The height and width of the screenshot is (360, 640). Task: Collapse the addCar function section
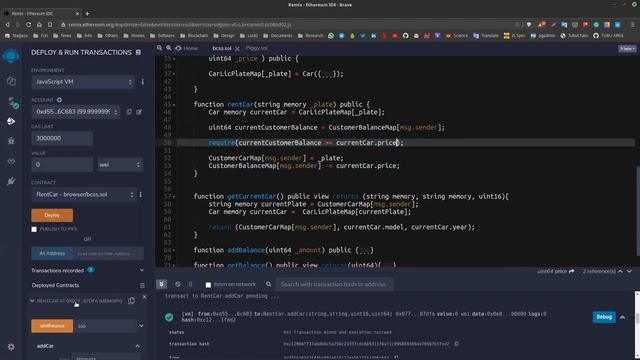click(x=138, y=346)
